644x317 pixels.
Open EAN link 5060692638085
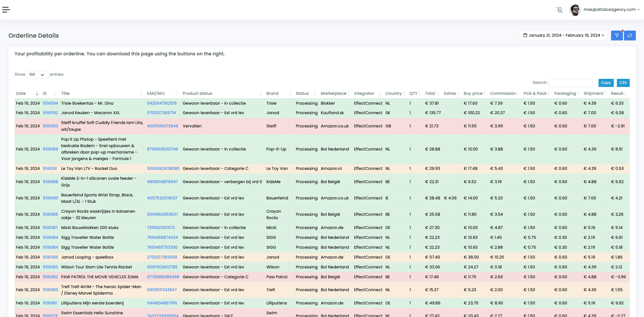click(x=163, y=169)
